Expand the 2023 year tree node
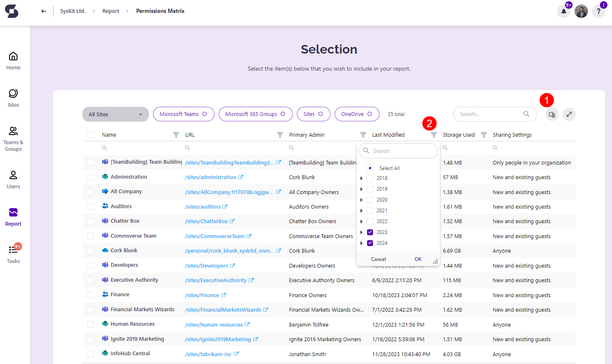 point(361,232)
